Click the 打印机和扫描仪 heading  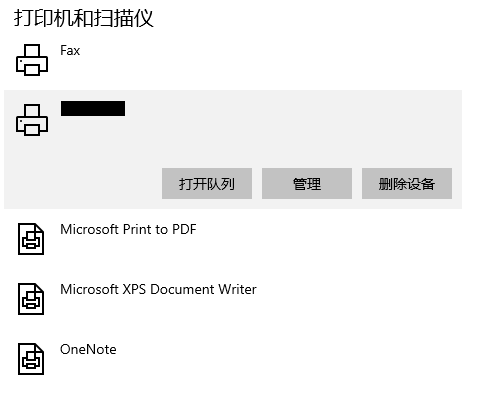click(x=84, y=18)
